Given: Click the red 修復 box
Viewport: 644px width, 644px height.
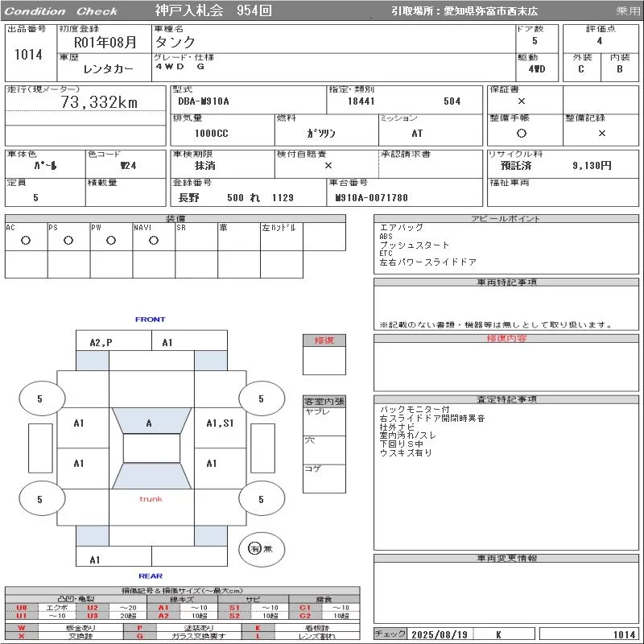Looking at the screenshot, I should (x=324, y=341).
